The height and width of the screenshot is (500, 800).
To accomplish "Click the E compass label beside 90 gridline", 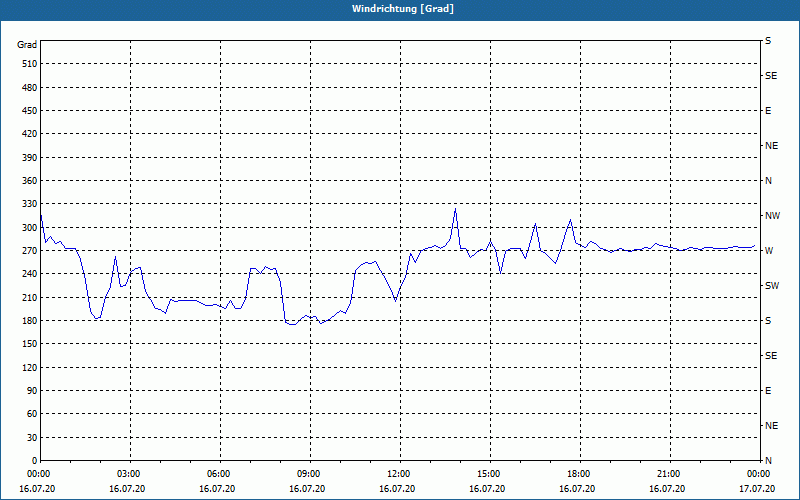I will (768, 391).
